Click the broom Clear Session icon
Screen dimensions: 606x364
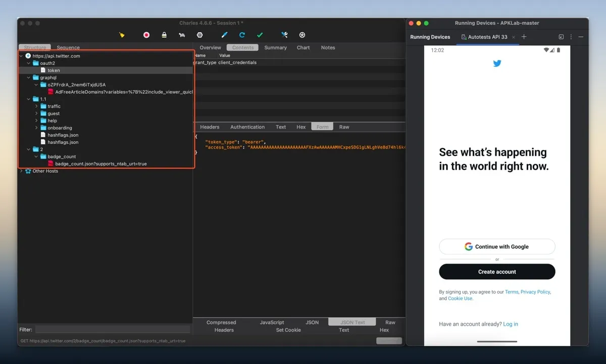click(x=122, y=35)
